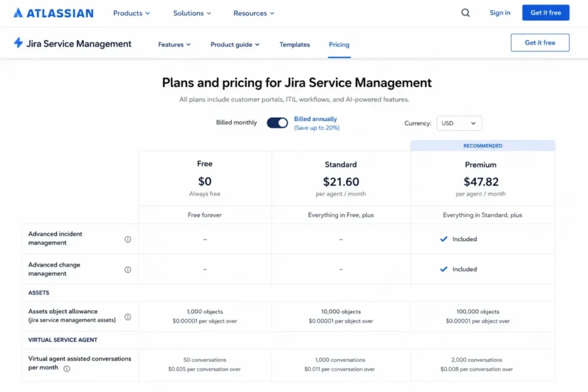Click the 50 conversations cell
Viewport: 588px width, 392px height.
pos(205,360)
